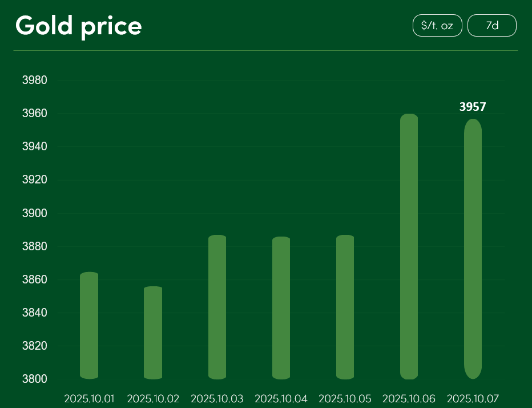Click the 2025.10.03 bar
The height and width of the screenshot is (408, 532).
(217, 307)
